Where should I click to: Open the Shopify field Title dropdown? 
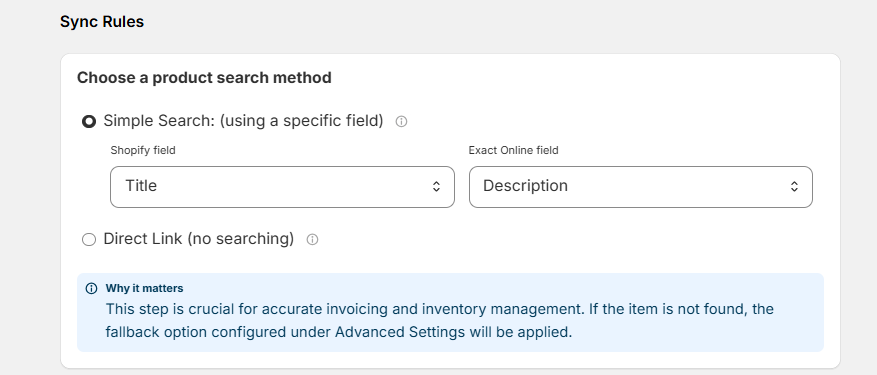[x=282, y=187]
